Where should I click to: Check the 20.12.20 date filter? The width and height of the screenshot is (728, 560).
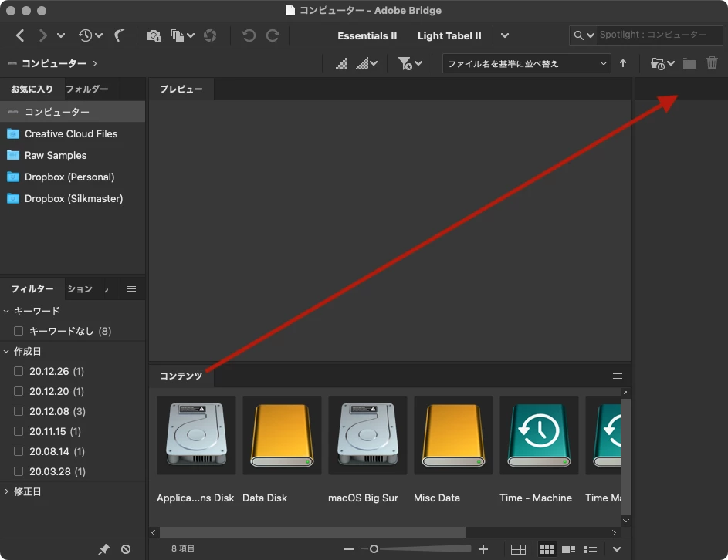[x=19, y=391]
